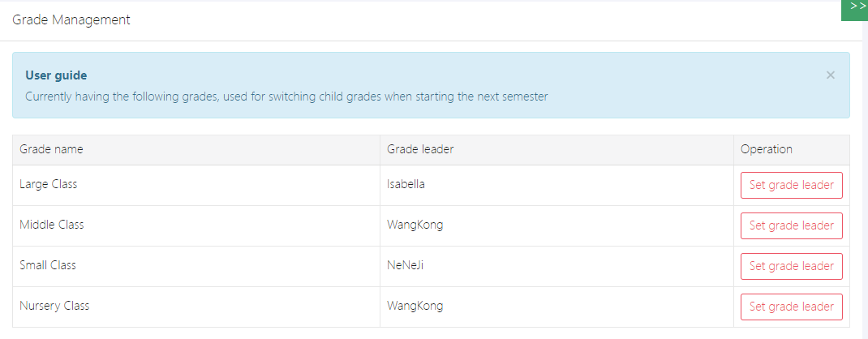Image resolution: width=868 pixels, height=339 pixels.
Task: Set grade leader for Middle Class
Action: click(x=791, y=225)
